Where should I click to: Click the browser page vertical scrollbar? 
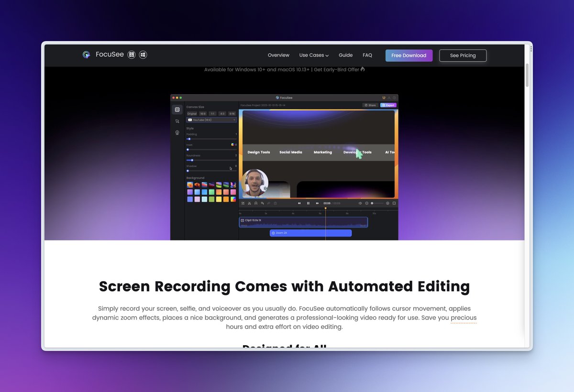click(x=528, y=75)
